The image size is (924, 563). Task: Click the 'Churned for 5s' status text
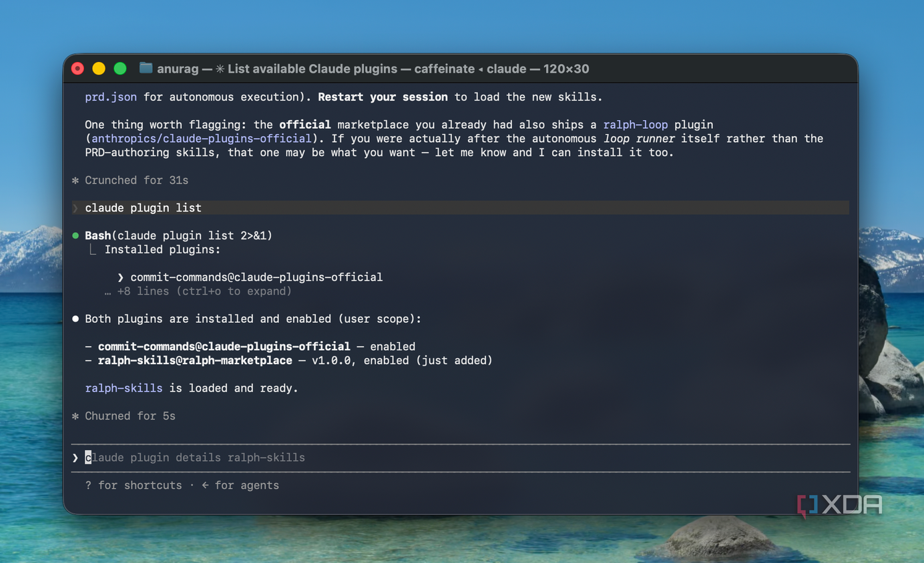coord(130,416)
